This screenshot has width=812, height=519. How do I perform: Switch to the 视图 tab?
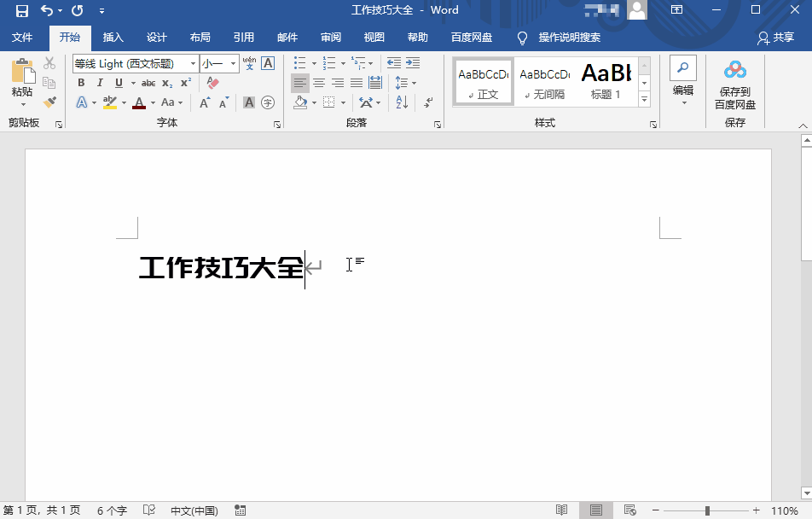pyautogui.click(x=374, y=38)
